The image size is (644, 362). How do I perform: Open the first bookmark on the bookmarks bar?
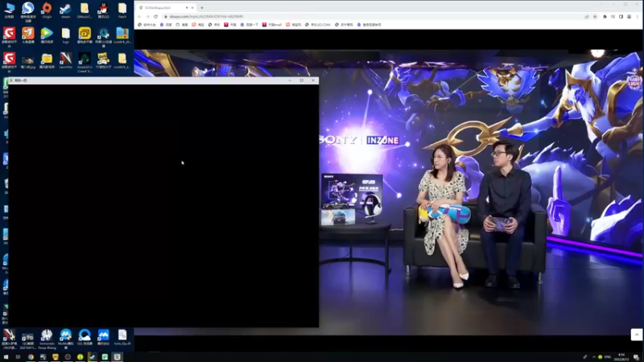tap(147, 25)
